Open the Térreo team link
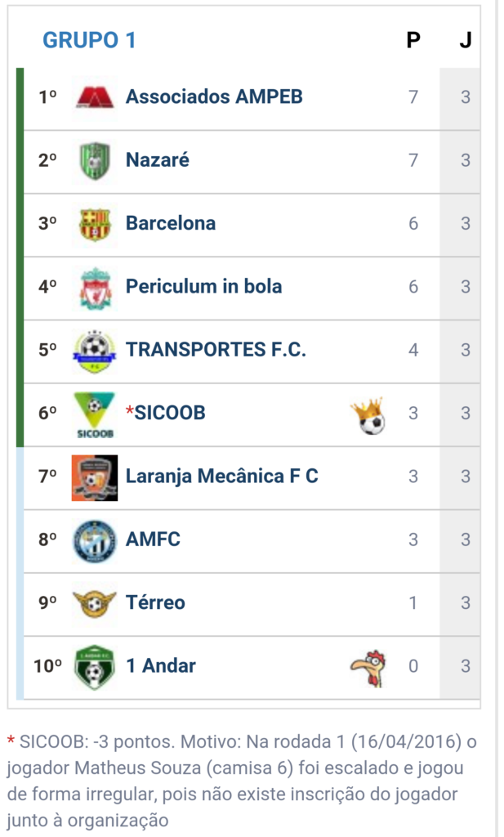 [155, 602]
